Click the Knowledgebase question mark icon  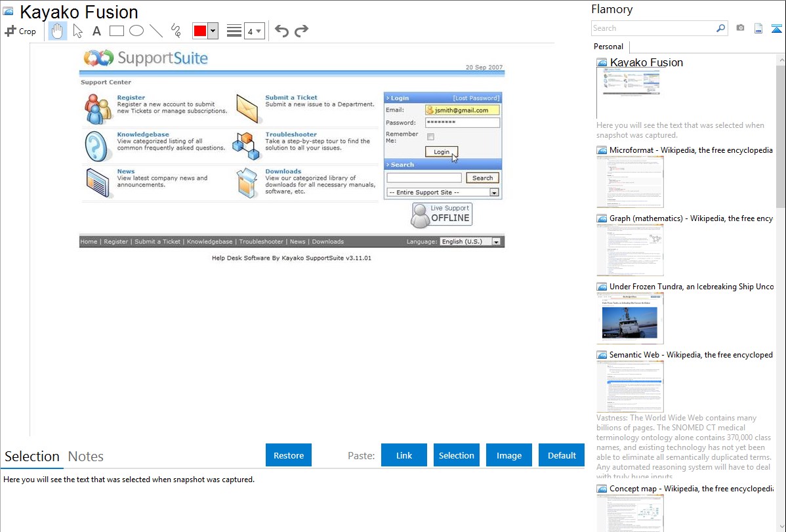tap(96, 146)
